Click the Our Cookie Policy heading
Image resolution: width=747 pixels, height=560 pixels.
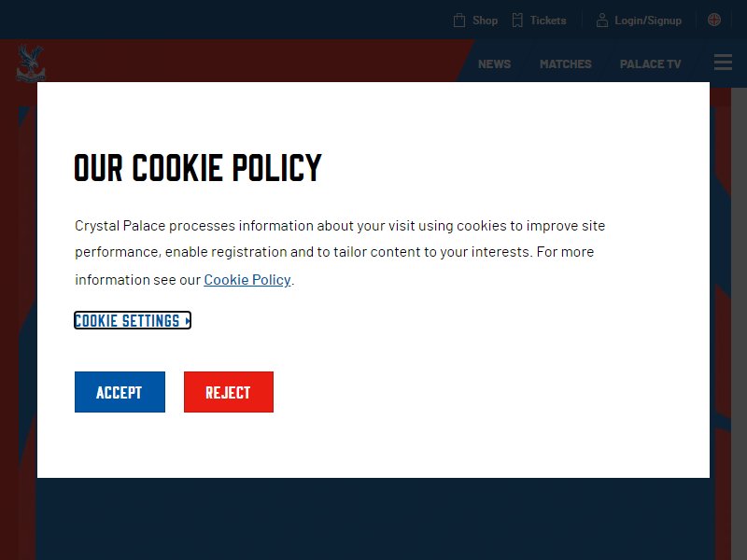tap(198, 168)
